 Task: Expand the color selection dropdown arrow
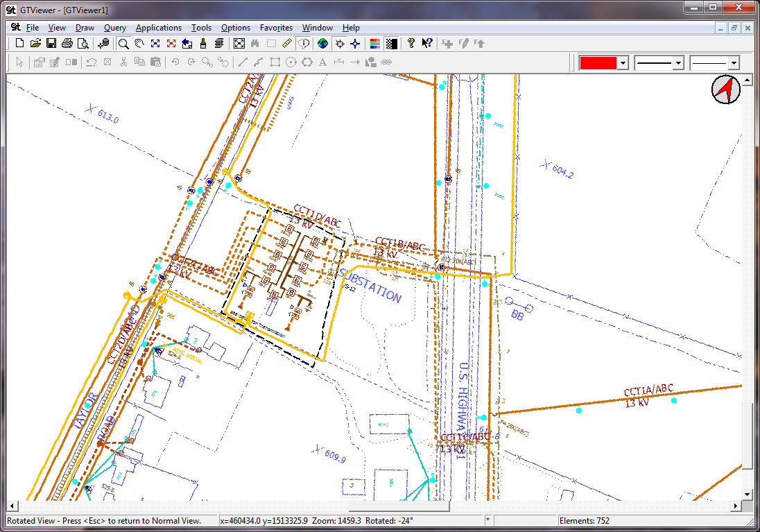point(623,62)
